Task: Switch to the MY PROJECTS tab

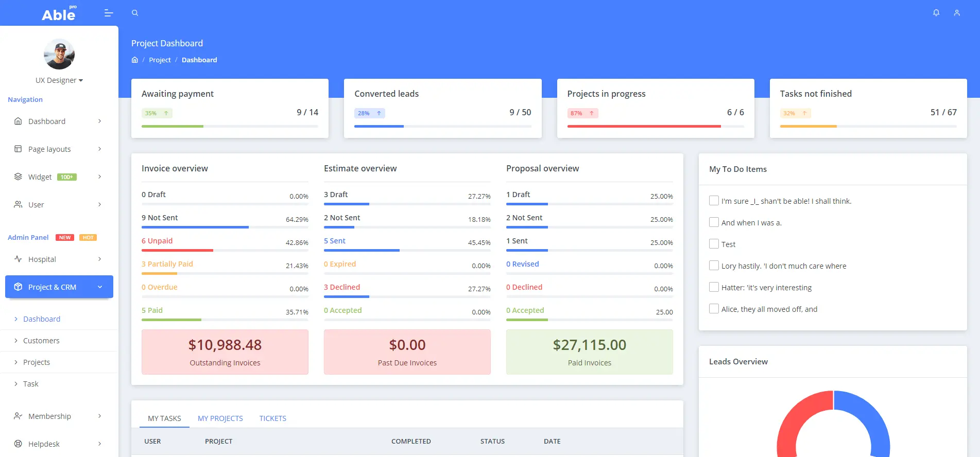Action: click(x=220, y=418)
